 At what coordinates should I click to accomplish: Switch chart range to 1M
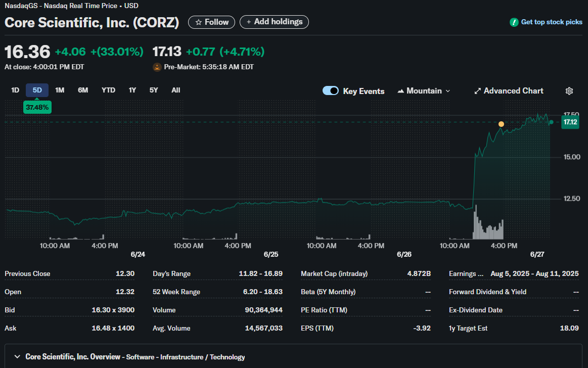(x=60, y=90)
